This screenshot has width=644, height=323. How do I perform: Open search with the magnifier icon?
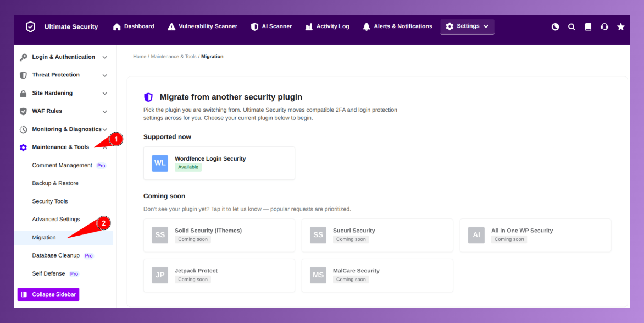(571, 27)
